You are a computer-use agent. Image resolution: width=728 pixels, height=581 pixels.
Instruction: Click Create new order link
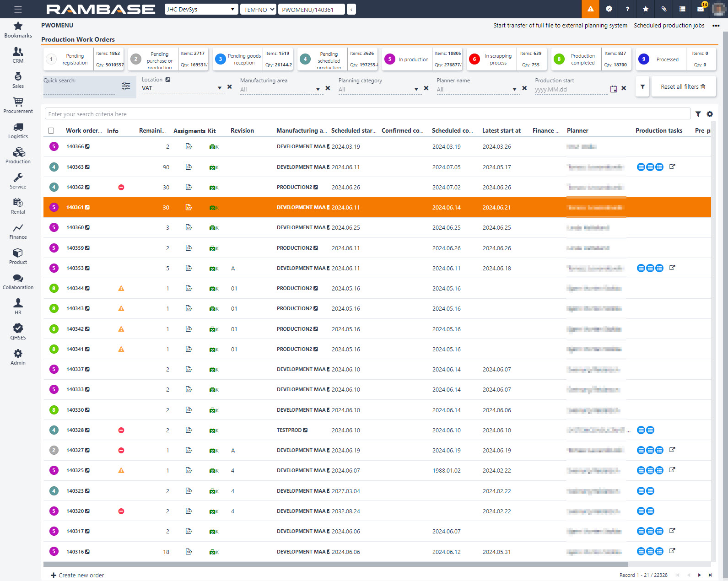[77, 575]
